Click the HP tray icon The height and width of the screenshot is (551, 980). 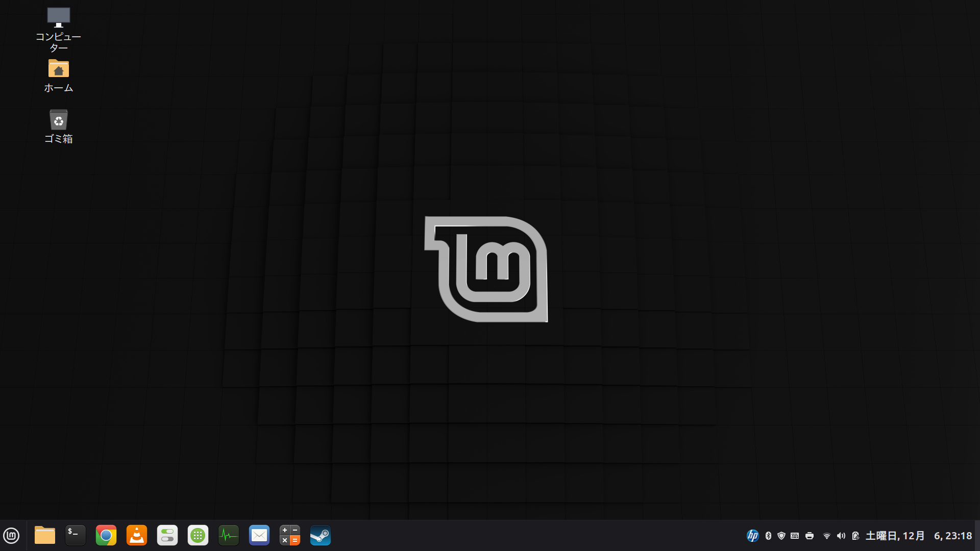coord(753,536)
